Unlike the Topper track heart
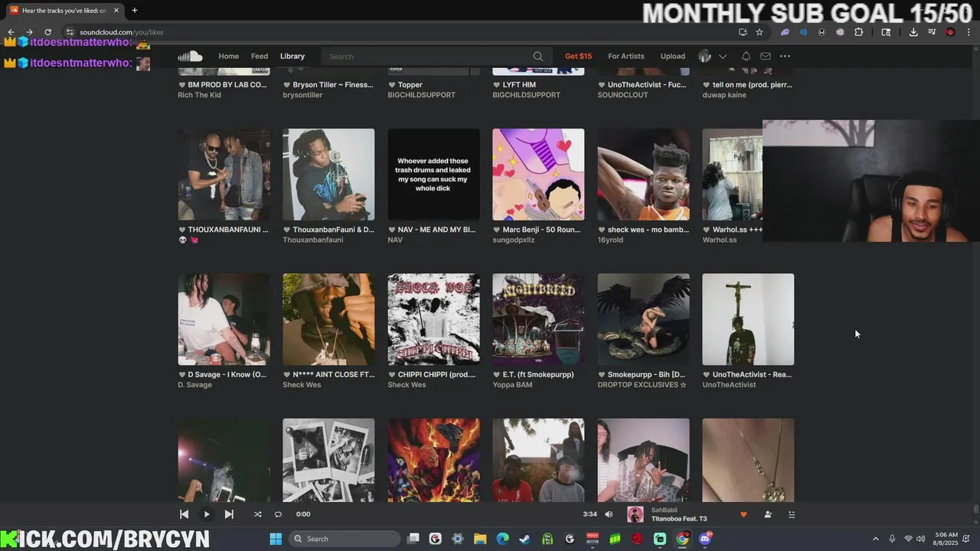 (x=392, y=85)
